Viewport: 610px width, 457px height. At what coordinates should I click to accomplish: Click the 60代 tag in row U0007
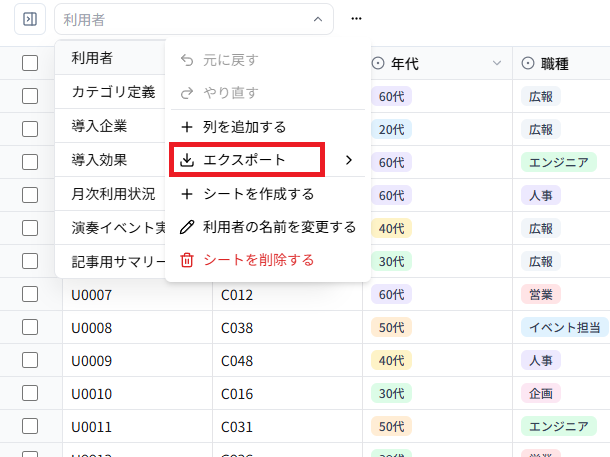pyautogui.click(x=391, y=294)
